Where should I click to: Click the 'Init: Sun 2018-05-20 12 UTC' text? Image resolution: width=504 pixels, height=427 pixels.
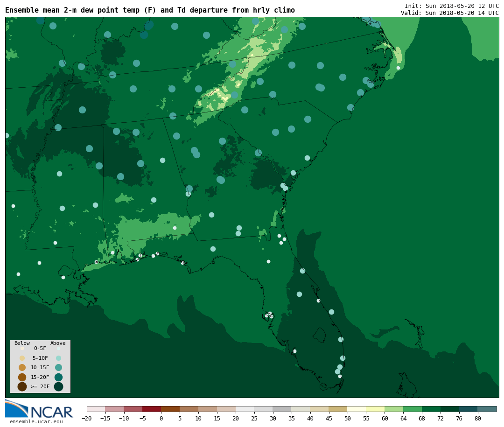[x=452, y=6]
